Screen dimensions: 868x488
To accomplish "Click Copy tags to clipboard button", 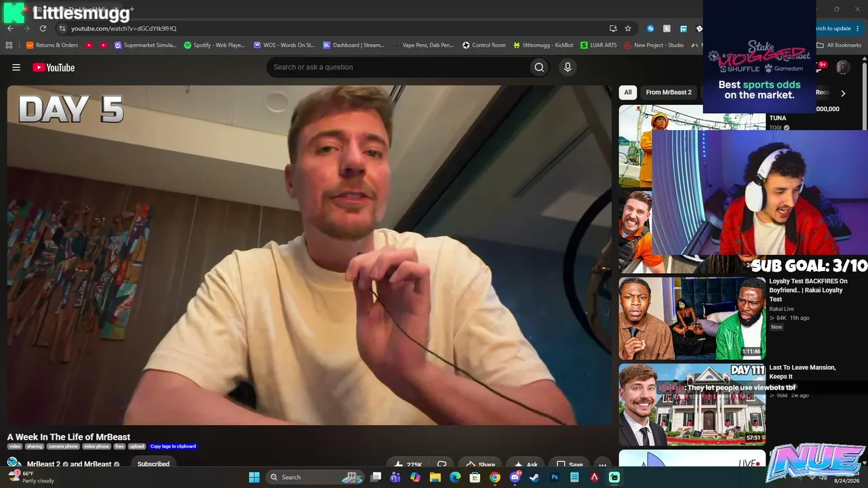I will (x=173, y=447).
